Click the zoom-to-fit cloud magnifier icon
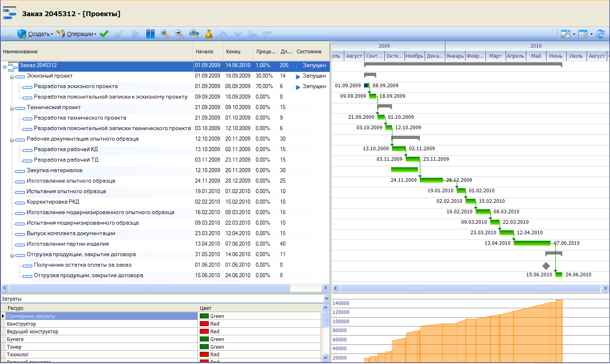The image size is (610, 364). tap(194, 34)
